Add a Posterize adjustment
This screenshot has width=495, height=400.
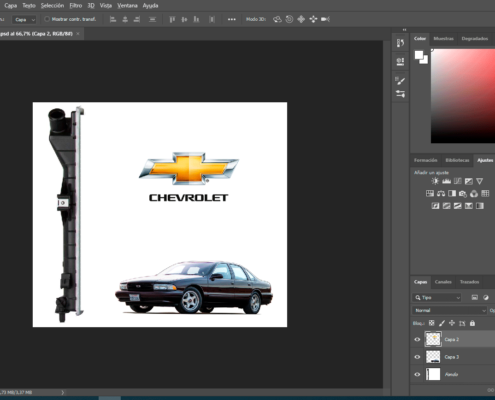point(446,206)
